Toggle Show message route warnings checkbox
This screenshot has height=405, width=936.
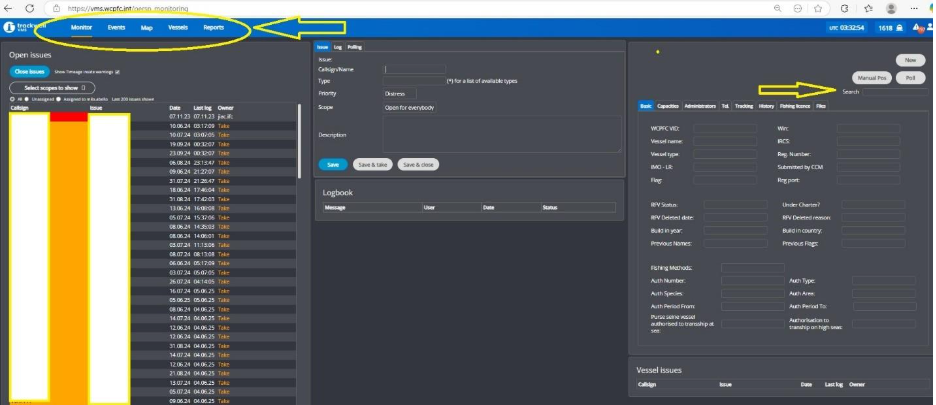(x=117, y=72)
